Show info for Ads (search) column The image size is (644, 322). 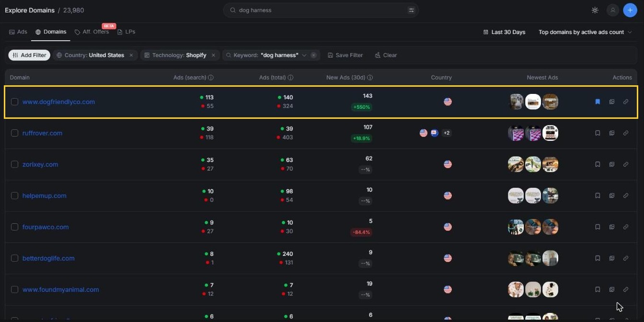tap(210, 78)
